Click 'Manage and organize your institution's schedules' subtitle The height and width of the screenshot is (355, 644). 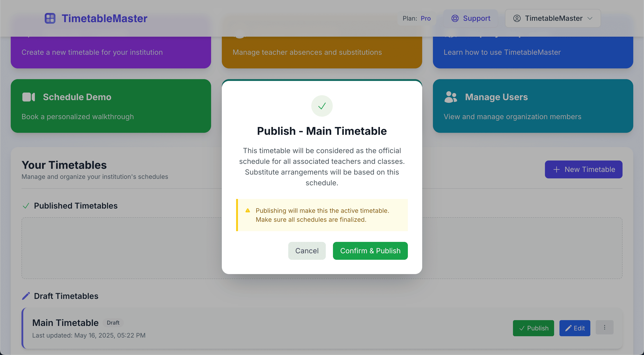95,177
